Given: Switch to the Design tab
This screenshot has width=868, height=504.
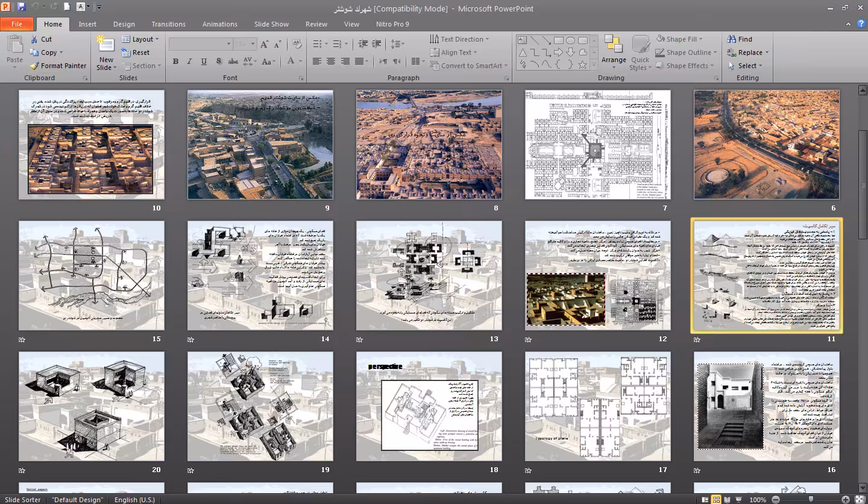Looking at the screenshot, I should point(124,24).
